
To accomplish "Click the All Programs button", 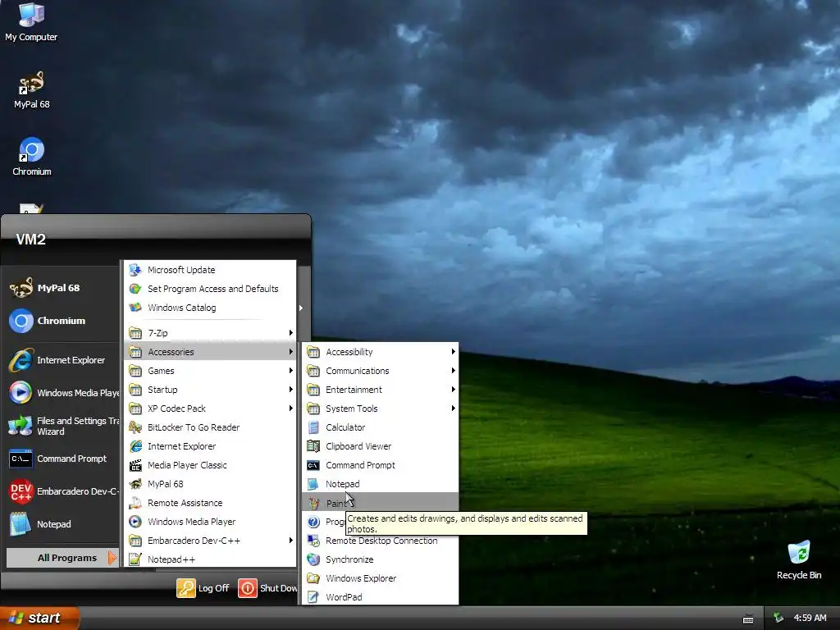I will [62, 558].
